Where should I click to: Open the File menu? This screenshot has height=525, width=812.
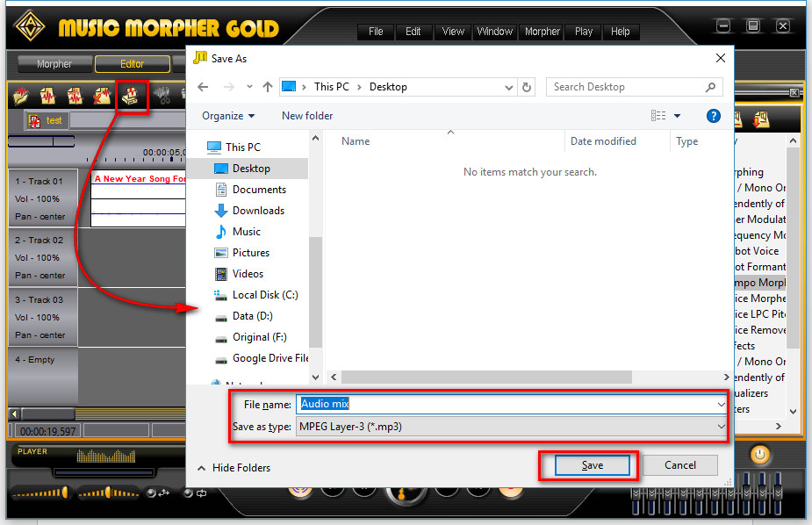coord(376,32)
